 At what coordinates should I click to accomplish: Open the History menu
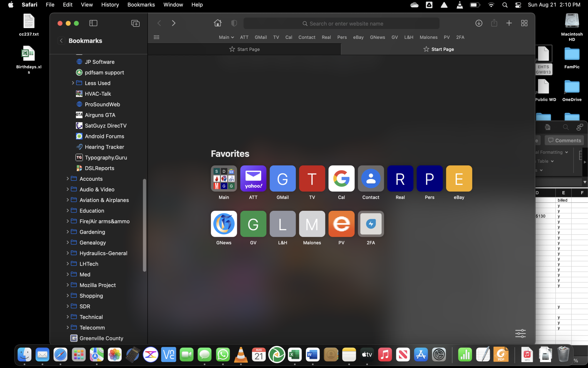pos(110,5)
